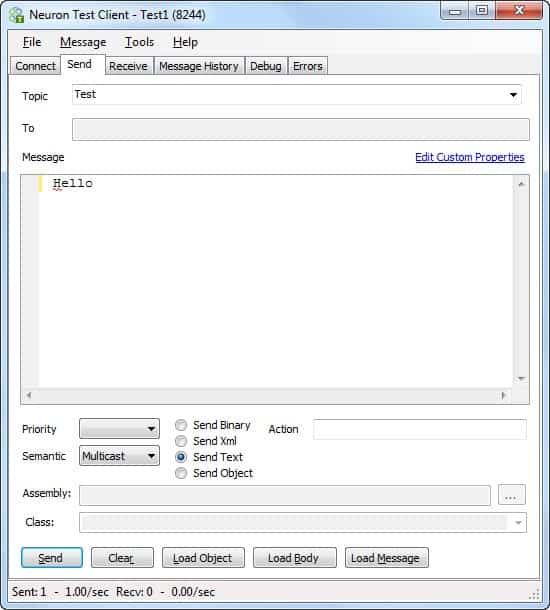Select the Send Binary radio button

(x=181, y=425)
